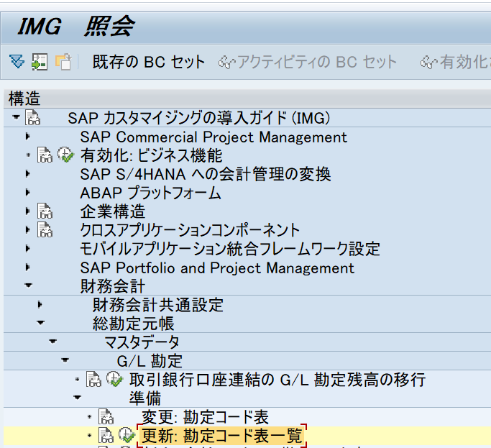Image resolution: width=491 pixels, height=448 pixels.
Task: Open documentation icon beside 企業構造
Action: coord(45,211)
